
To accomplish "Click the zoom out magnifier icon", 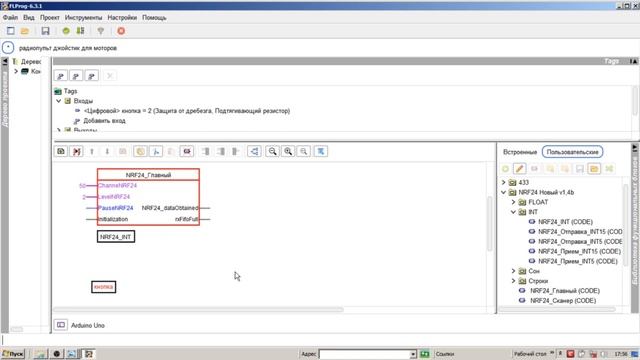I will point(272,151).
